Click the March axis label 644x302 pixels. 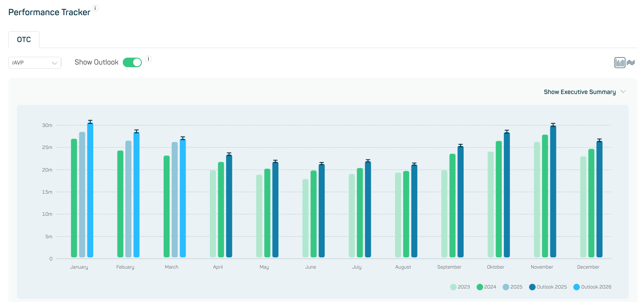click(x=172, y=267)
